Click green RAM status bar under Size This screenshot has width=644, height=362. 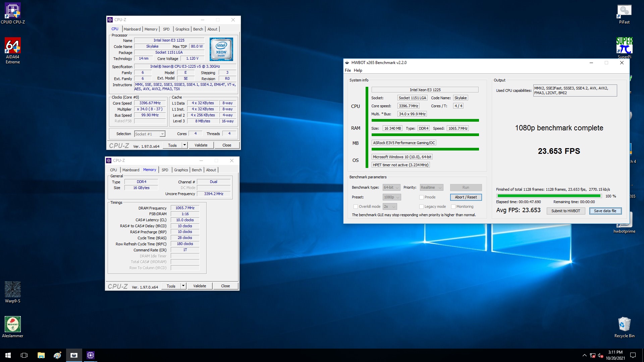[425, 135]
